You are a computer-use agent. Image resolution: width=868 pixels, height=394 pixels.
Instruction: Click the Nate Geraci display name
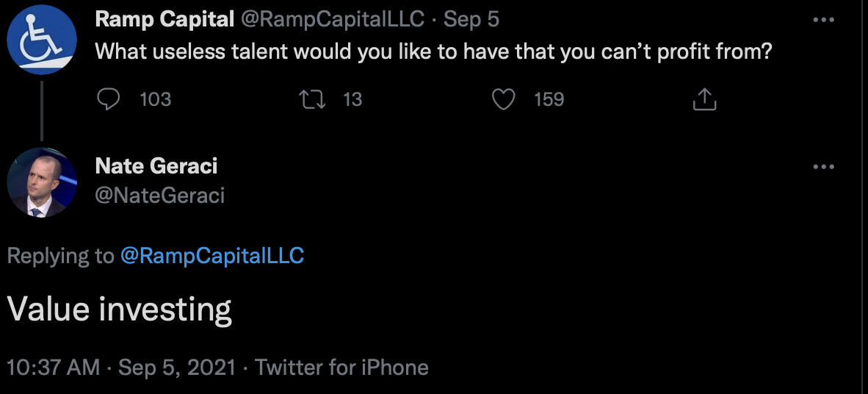pos(156,166)
